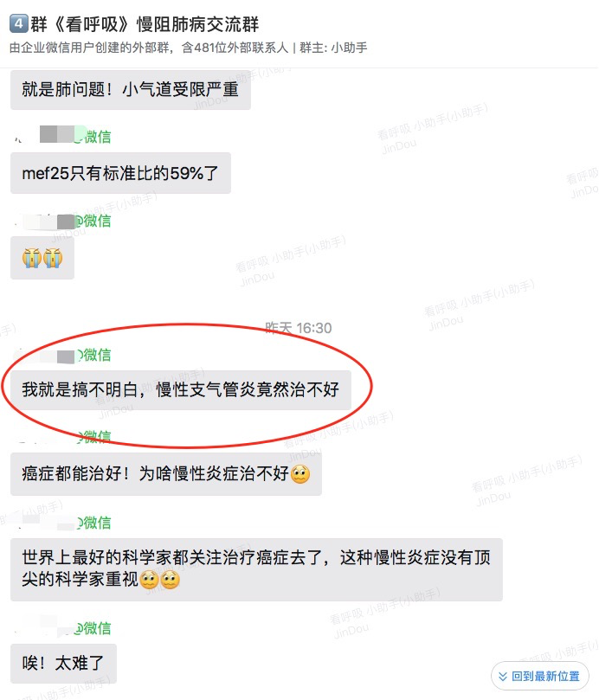This screenshot has height=700, width=599.
Task: Click the crying emoji message bubble
Action: tap(42, 258)
